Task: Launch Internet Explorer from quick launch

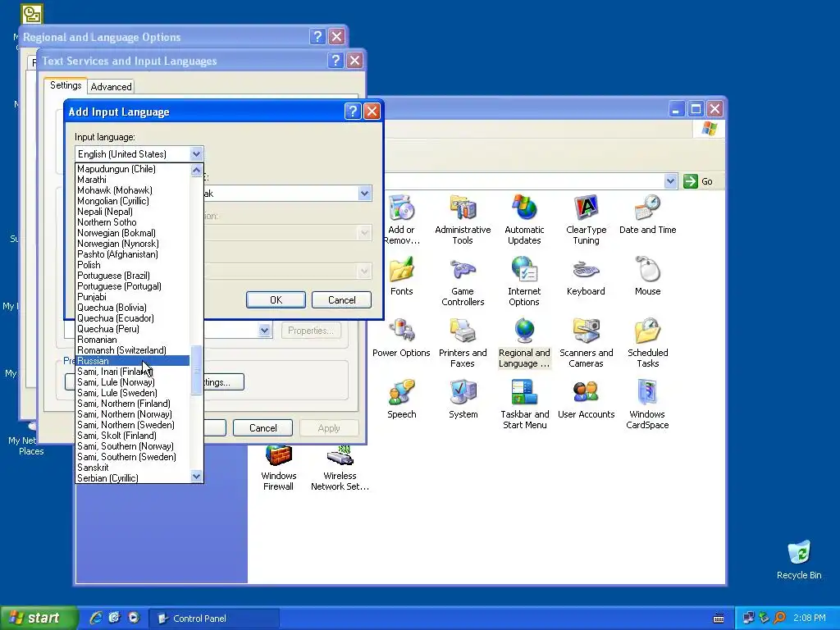Action: pyautogui.click(x=95, y=618)
